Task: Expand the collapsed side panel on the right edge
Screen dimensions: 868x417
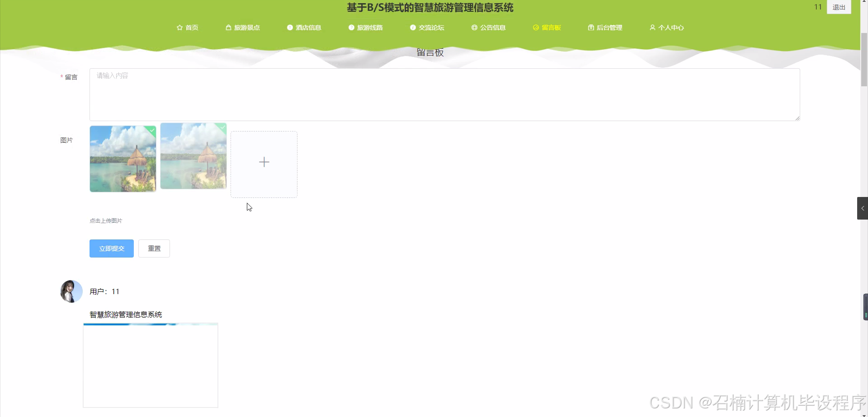Action: 863,208
